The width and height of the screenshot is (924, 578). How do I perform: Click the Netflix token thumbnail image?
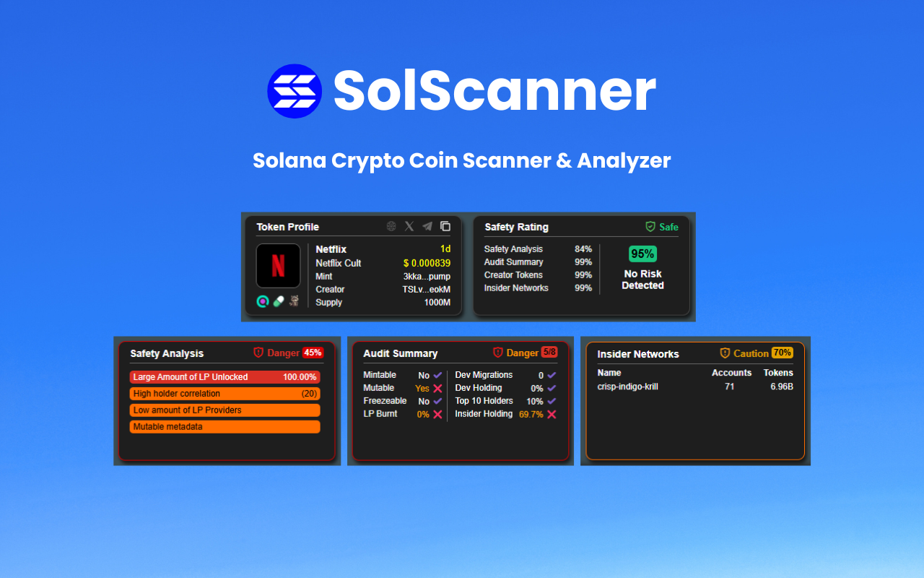click(x=279, y=266)
